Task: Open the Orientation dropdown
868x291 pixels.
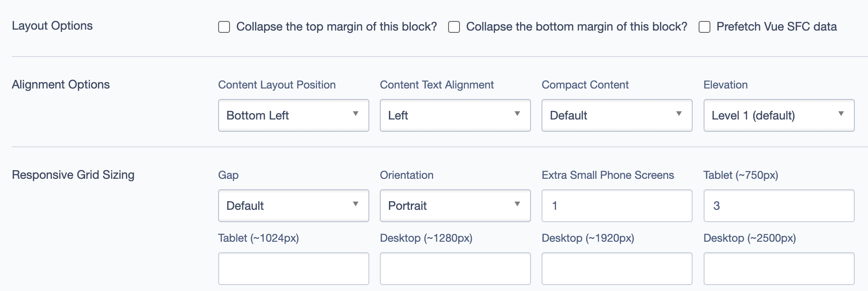Action: pos(455,206)
